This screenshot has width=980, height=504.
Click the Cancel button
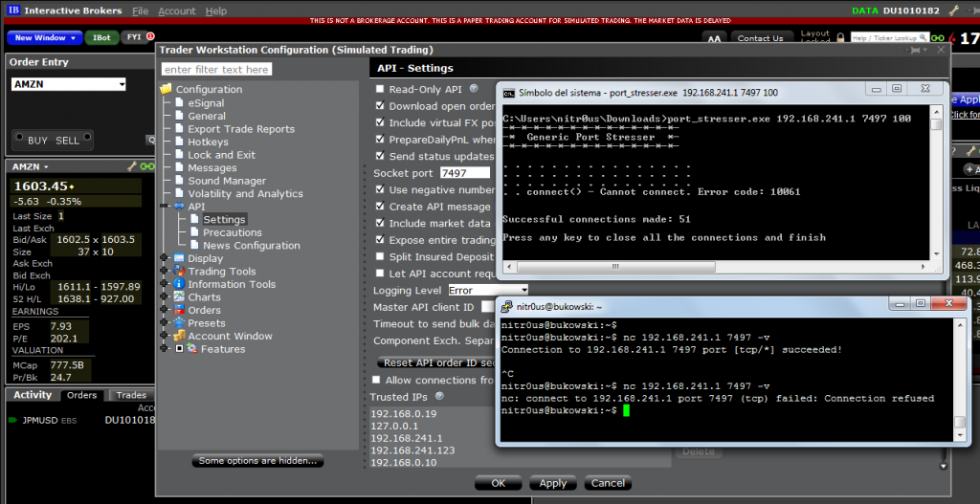(608, 483)
